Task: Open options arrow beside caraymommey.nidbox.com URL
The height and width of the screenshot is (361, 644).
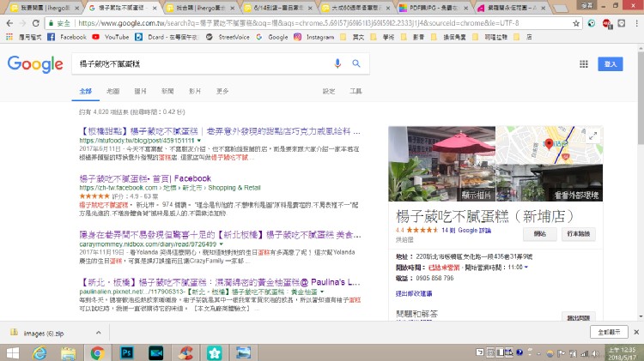Action: tap(222, 244)
